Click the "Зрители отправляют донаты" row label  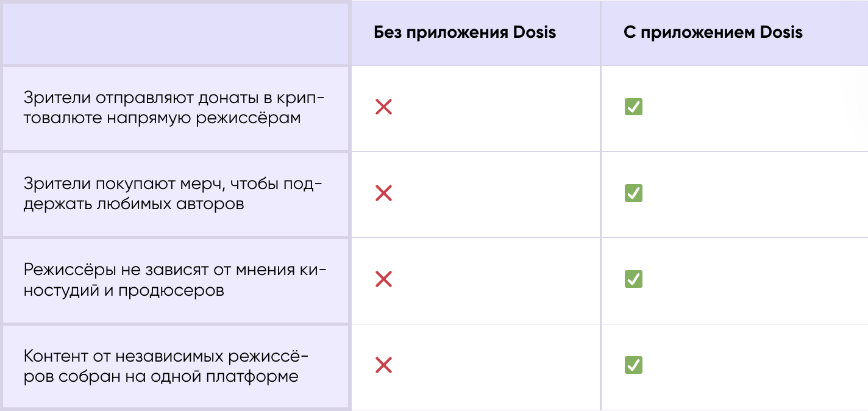174,107
